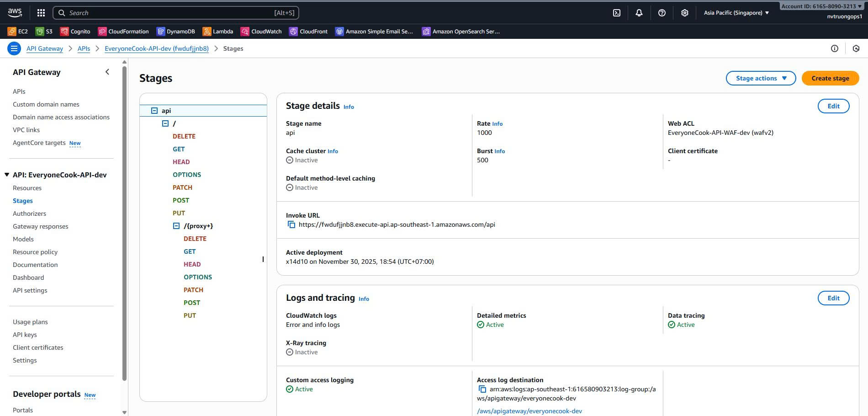Select the /{proxy+} PATCH method

[x=193, y=290]
